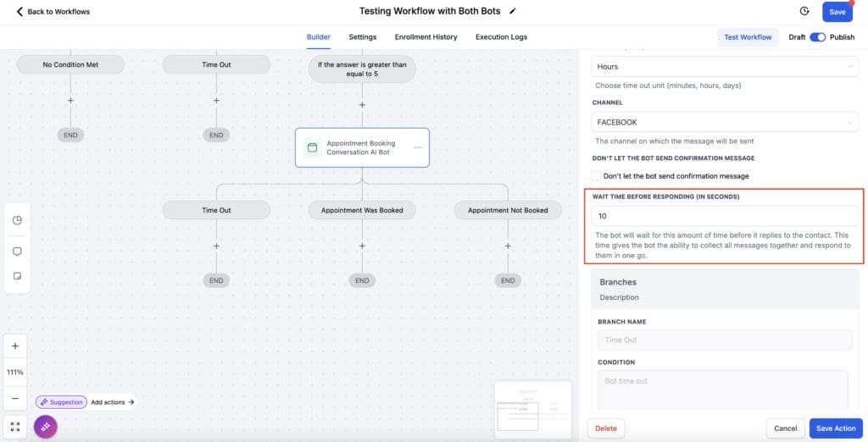Switch to the Settings tab
This screenshot has height=442, width=868.
(362, 37)
